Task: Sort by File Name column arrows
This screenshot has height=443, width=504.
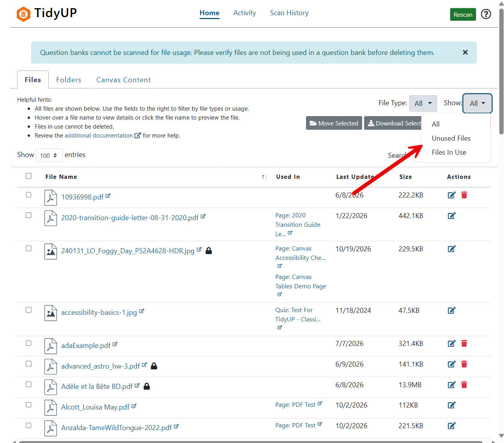Action: [x=264, y=177]
